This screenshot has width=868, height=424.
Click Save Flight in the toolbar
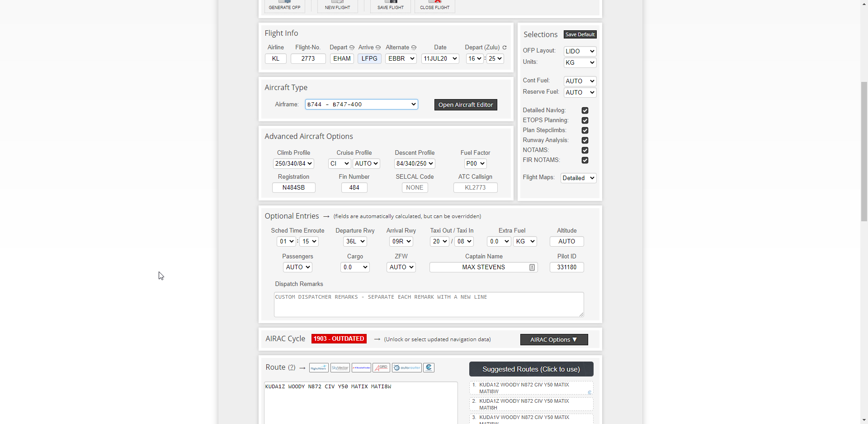click(391, 5)
